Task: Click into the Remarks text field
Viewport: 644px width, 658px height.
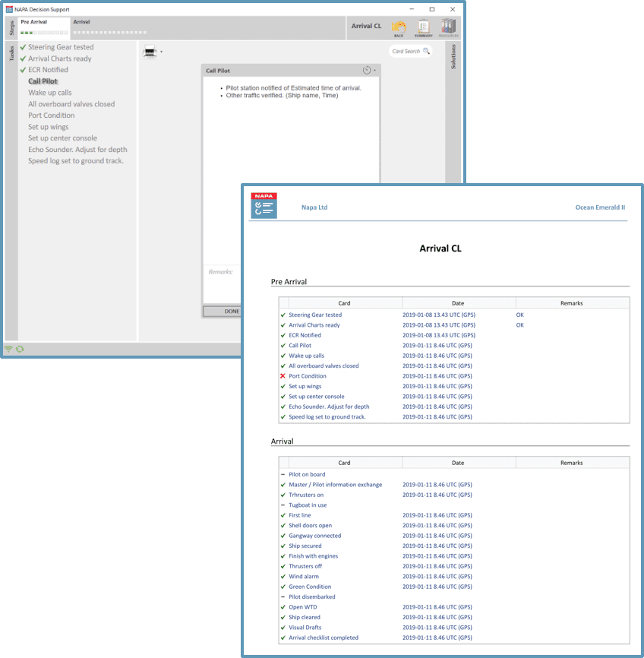Action: click(222, 284)
